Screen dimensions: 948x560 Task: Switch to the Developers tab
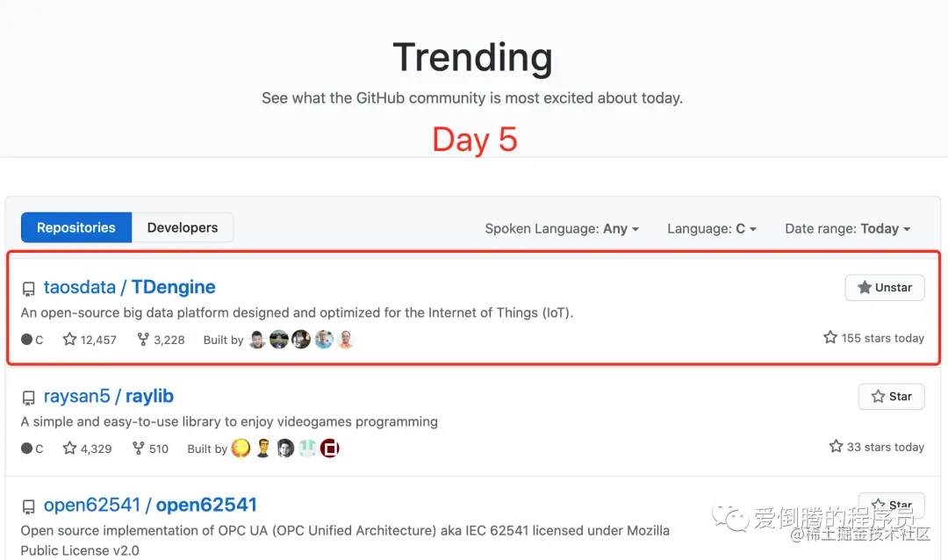pos(183,227)
